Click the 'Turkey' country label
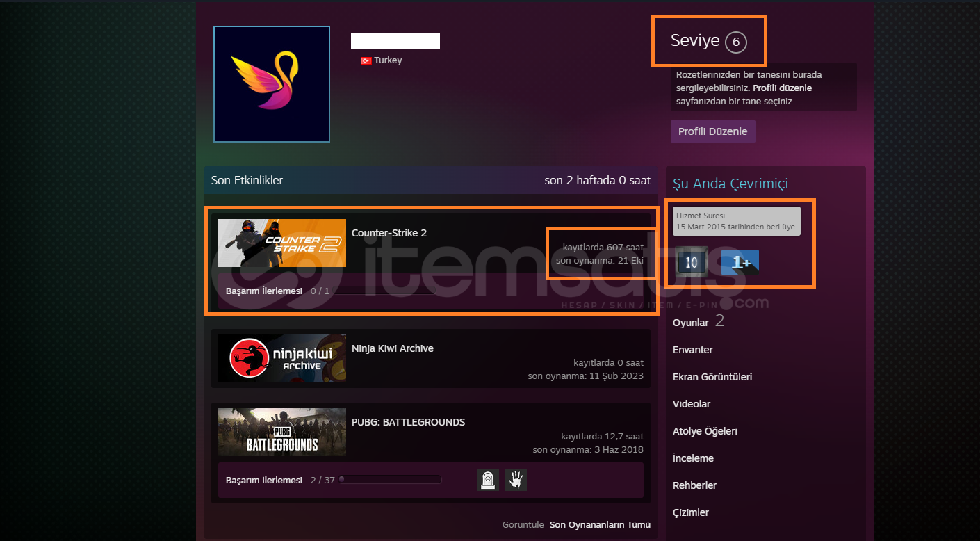The image size is (980, 541). click(388, 60)
